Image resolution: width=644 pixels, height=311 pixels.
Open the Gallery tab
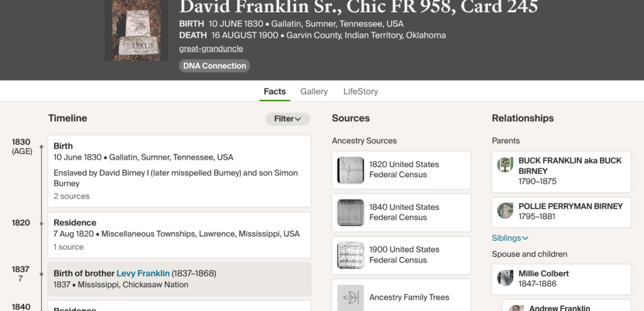coord(314,92)
